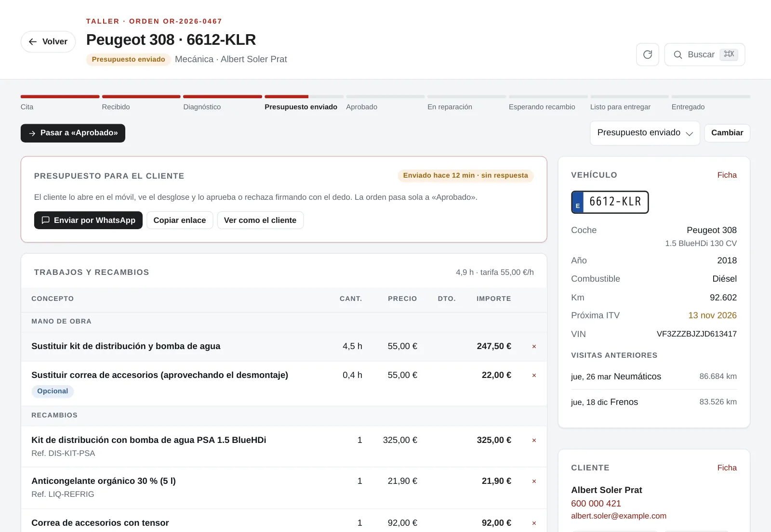This screenshot has width=771, height=532.
Task: Open the client Ficha link
Action: [x=727, y=468]
